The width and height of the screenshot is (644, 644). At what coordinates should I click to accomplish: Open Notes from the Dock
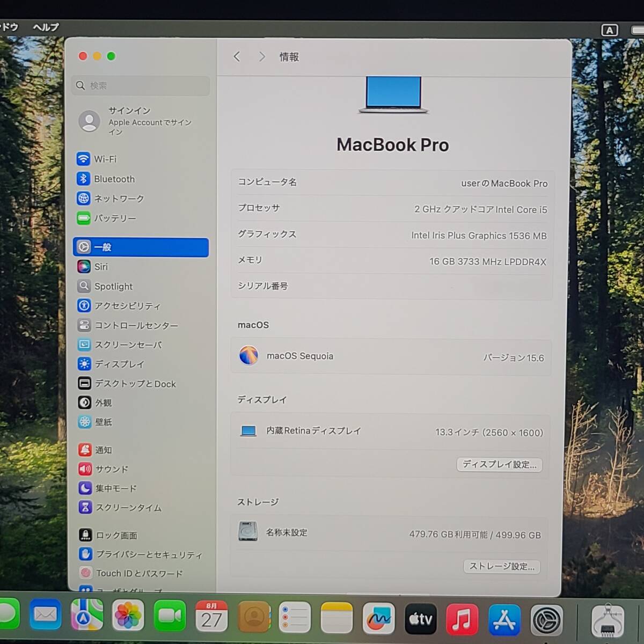[336, 618]
